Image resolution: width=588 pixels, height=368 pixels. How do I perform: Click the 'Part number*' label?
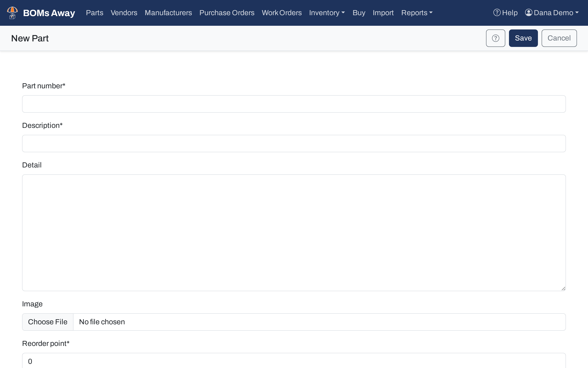pos(44,86)
